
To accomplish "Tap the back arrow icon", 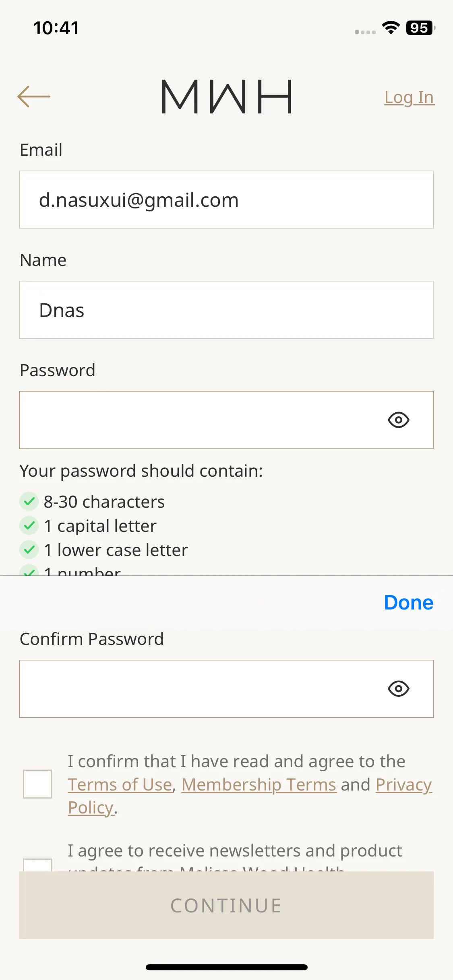I will pyautogui.click(x=34, y=97).
